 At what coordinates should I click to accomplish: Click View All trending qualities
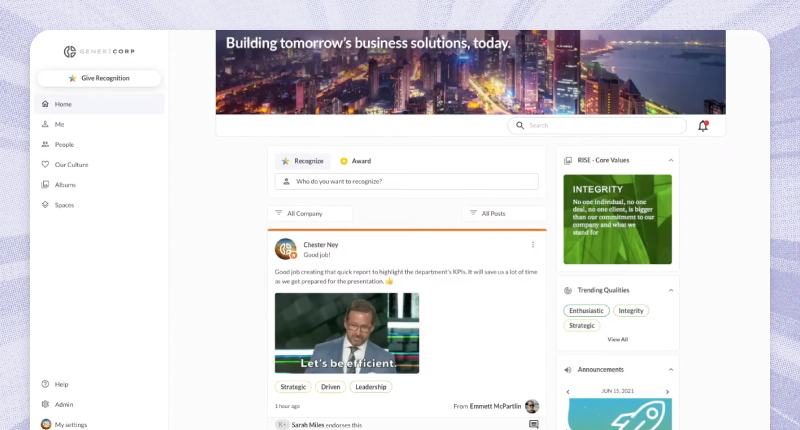coord(617,339)
